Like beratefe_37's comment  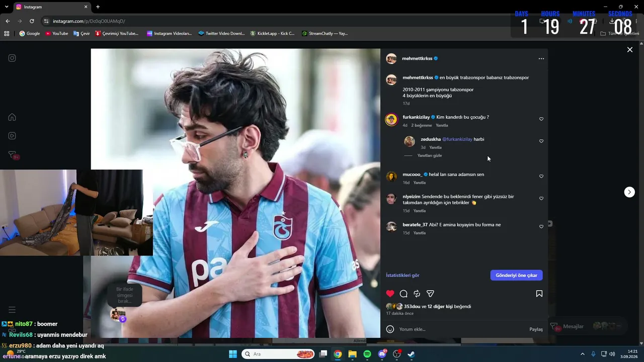(x=541, y=227)
